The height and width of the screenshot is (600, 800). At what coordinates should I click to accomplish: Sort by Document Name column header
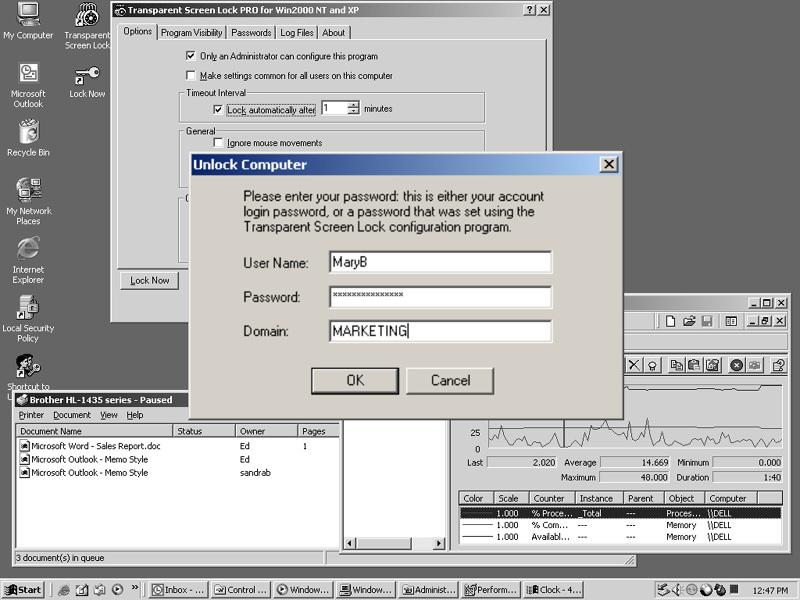point(94,431)
